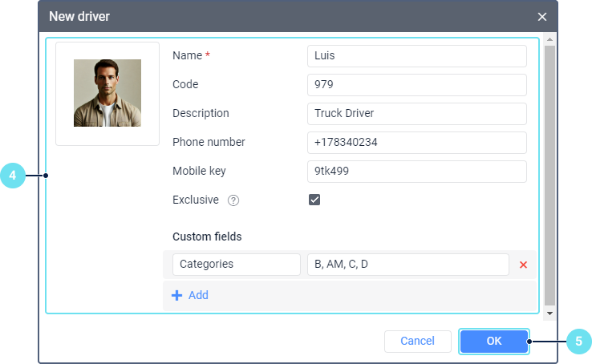Click annotation marker number 4

[13, 176]
